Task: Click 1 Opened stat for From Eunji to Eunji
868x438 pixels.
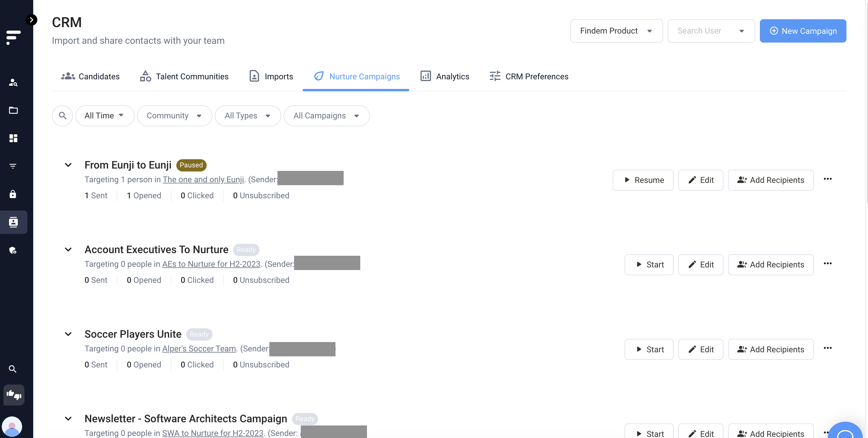Action: coord(144,196)
